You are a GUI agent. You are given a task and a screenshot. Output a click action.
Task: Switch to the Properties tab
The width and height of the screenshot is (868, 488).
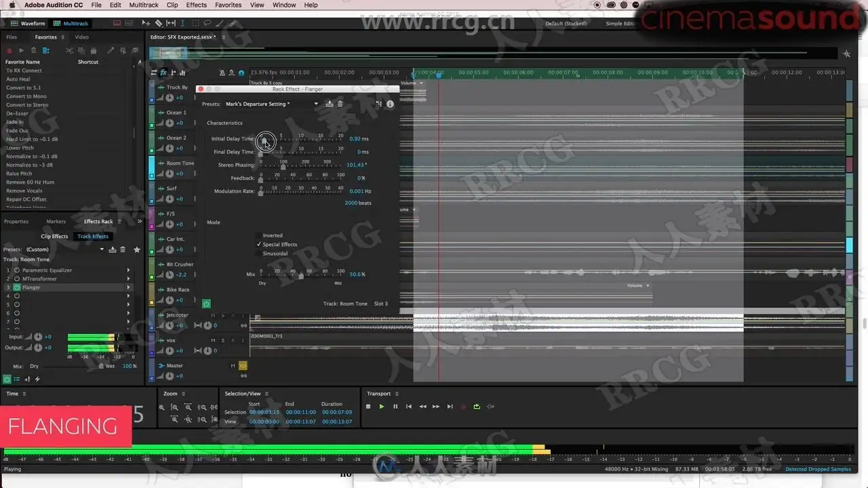(x=16, y=222)
